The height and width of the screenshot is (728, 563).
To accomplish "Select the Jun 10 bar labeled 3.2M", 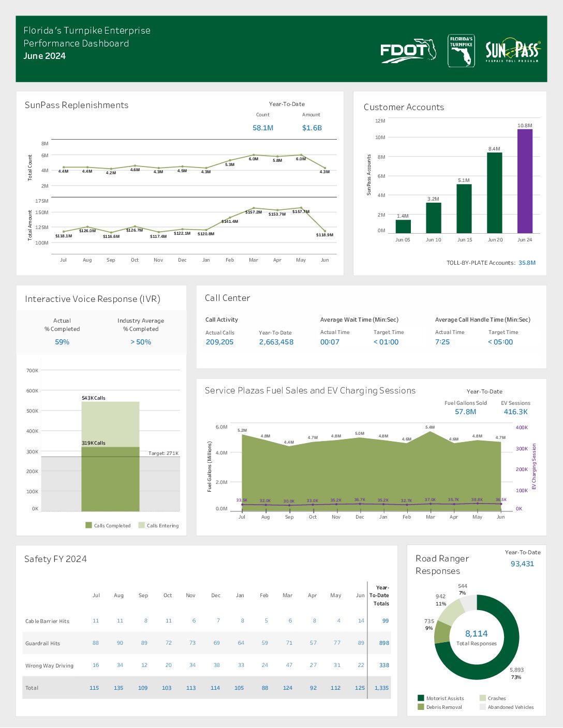I will coord(434,218).
